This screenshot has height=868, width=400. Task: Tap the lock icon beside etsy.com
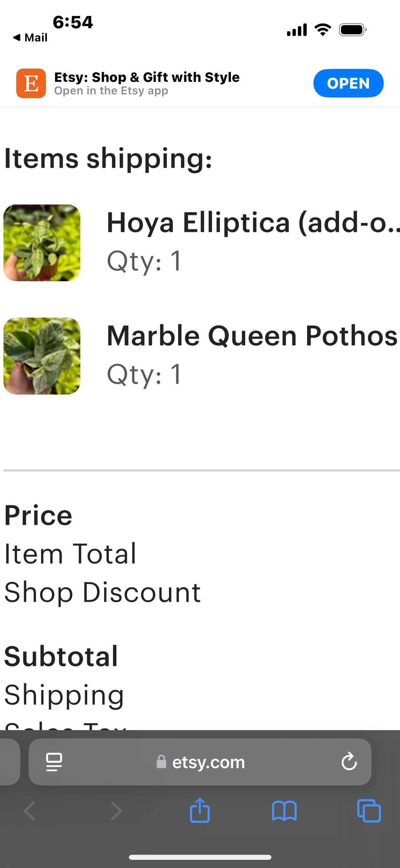pyautogui.click(x=161, y=762)
